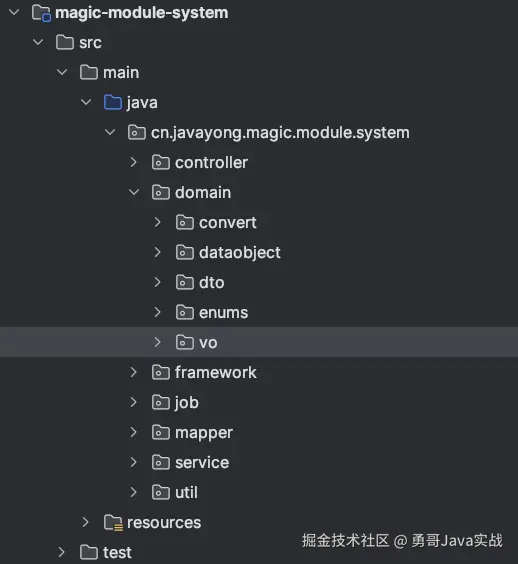This screenshot has height=564, width=518.
Task: Select the job package label
Action: tap(187, 402)
